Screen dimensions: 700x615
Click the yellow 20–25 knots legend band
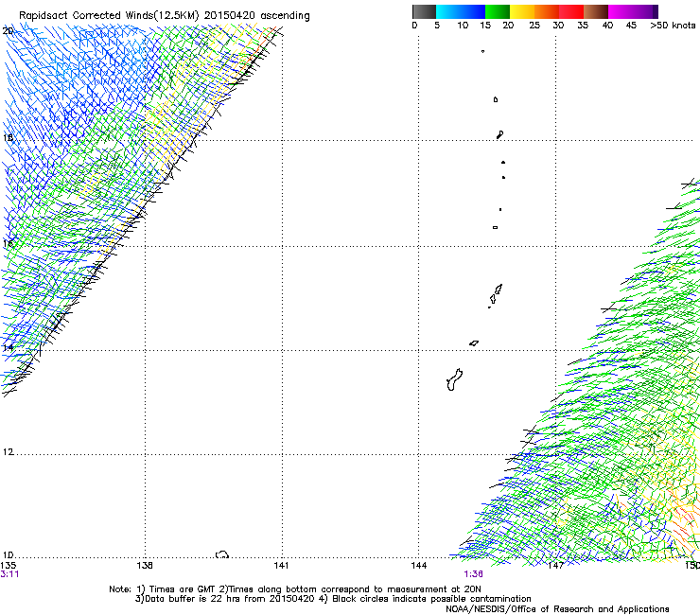click(522, 11)
